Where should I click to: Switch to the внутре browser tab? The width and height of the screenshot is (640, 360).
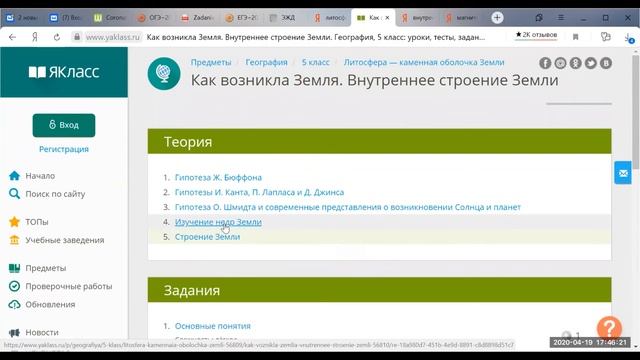point(417,18)
